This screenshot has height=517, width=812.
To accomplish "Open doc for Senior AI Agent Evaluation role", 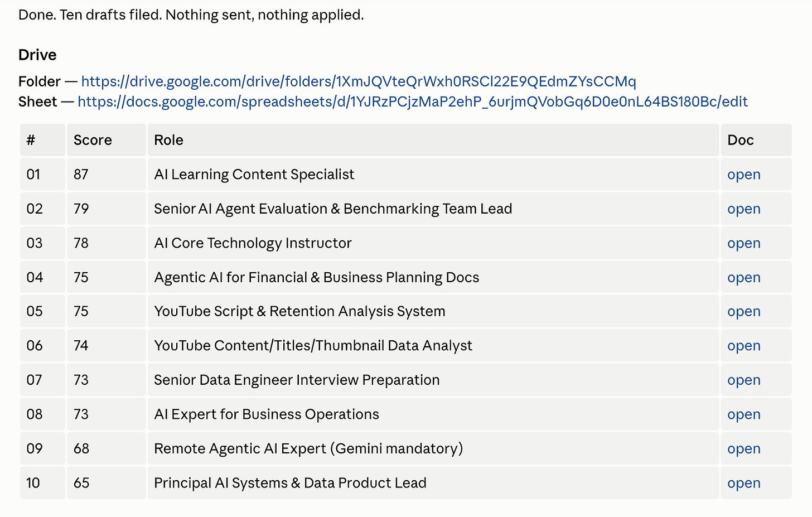I will click(x=744, y=209).
